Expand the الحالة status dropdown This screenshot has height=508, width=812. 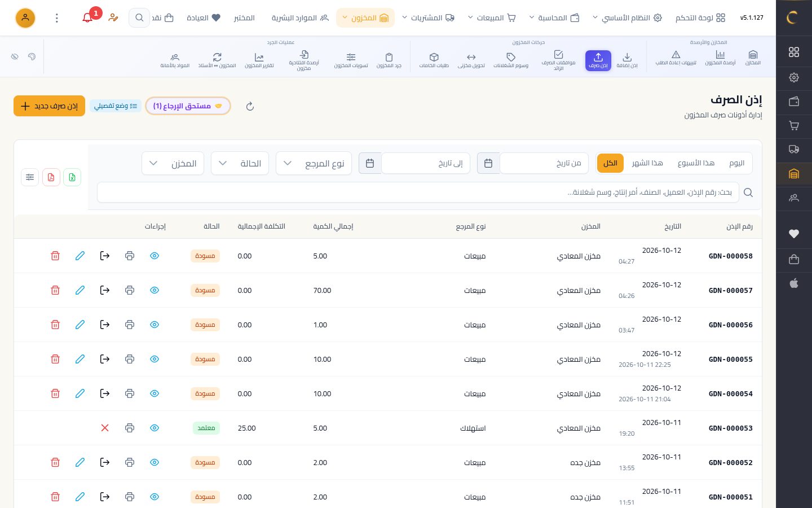pos(240,164)
